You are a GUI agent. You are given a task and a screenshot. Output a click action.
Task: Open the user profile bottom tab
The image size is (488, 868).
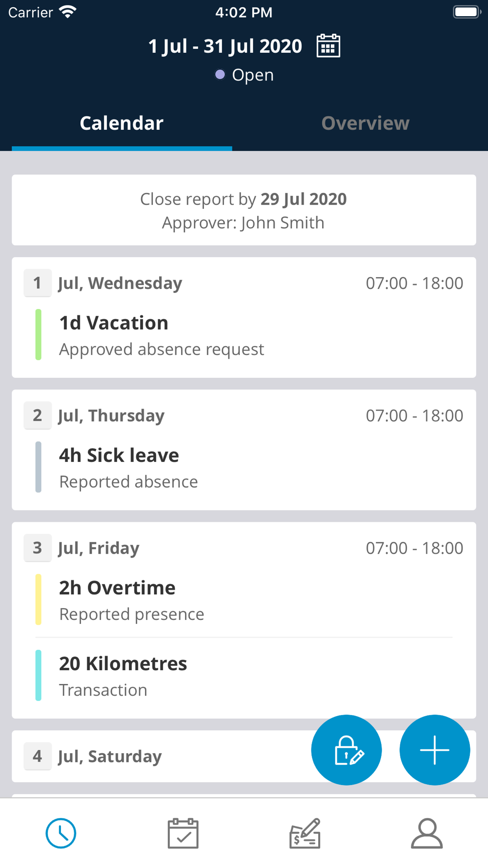427,833
